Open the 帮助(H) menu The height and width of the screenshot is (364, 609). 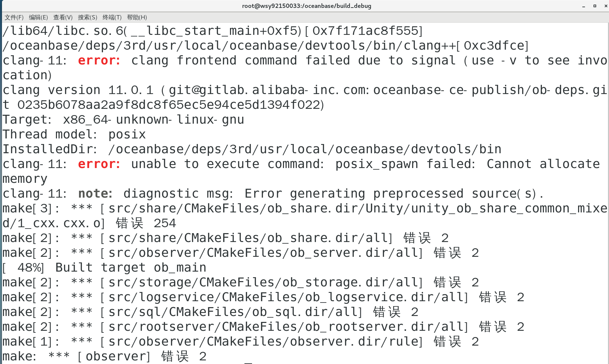pos(137,17)
